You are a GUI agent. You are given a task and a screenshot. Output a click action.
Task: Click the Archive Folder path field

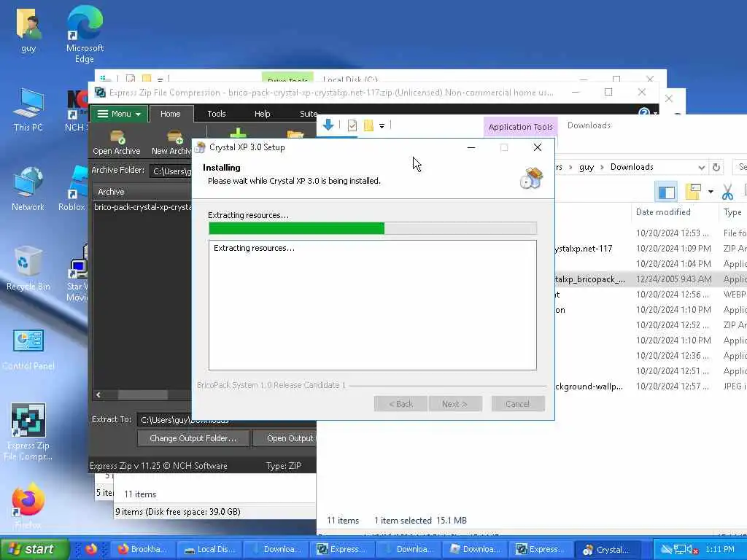tap(171, 171)
